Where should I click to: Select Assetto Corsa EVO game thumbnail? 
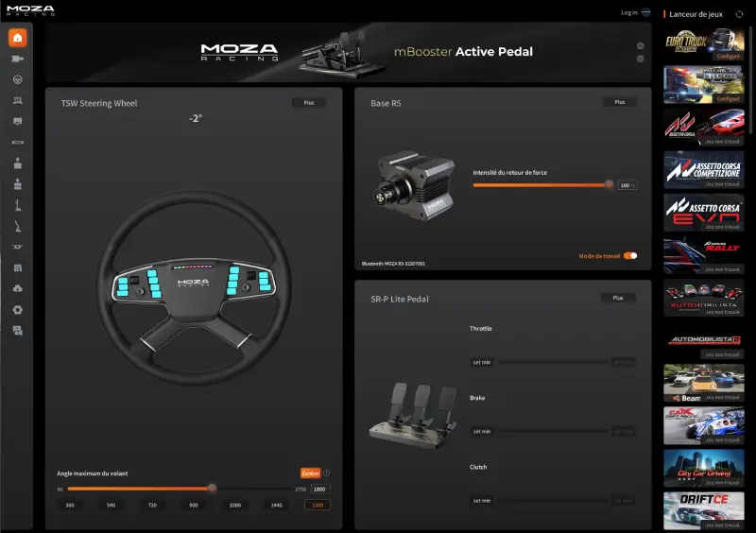[703, 213]
